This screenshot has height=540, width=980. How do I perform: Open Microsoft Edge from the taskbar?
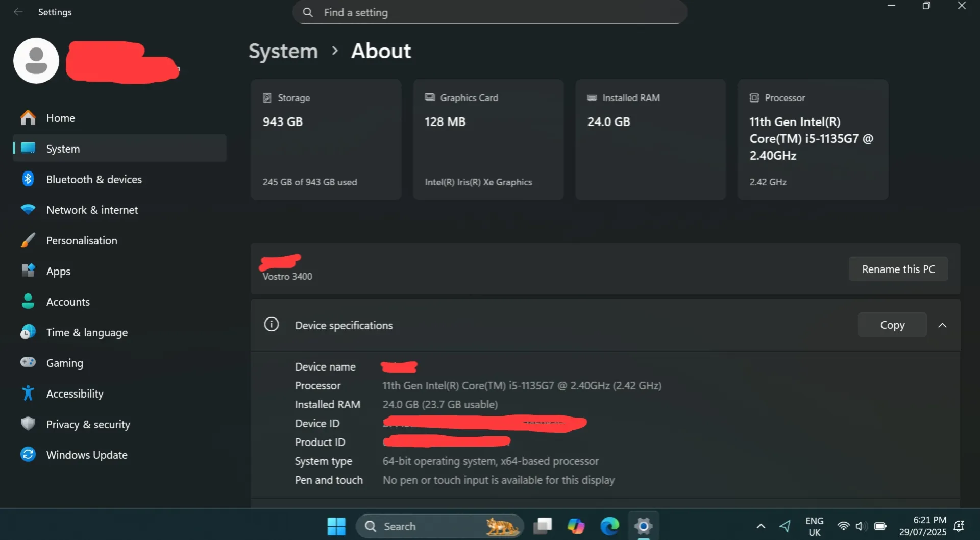point(609,526)
